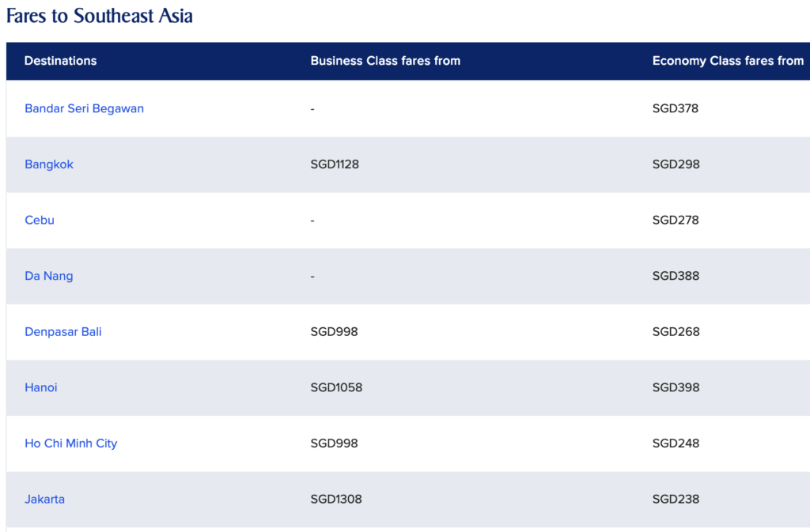Click Bangkok's SGD1128 Business Class fare
This screenshot has height=532, width=810.
[x=335, y=164]
